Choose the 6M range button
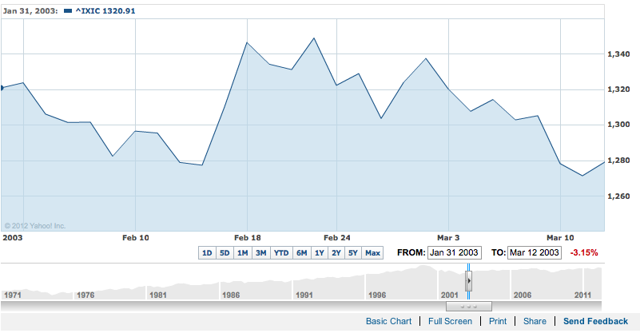Viewport: 644px width, 333px height. tap(301, 253)
